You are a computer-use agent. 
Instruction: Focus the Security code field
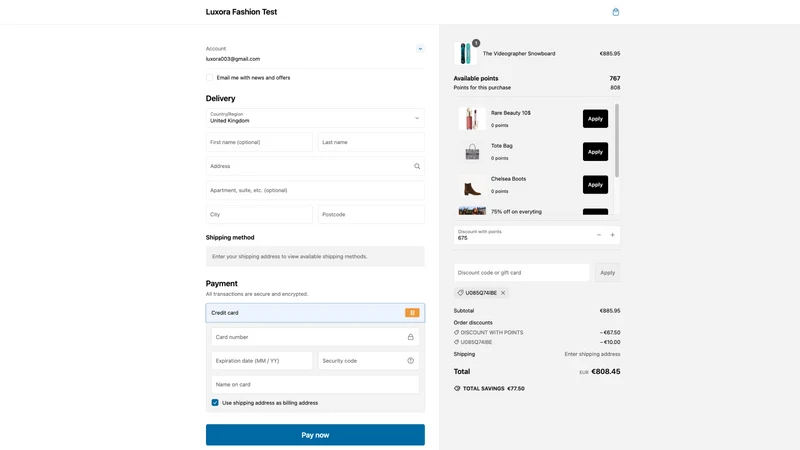368,361
